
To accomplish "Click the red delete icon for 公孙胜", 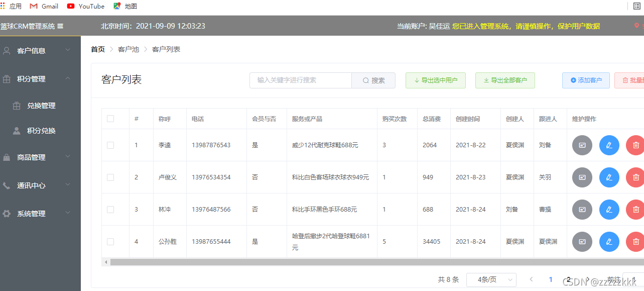I will [635, 242].
